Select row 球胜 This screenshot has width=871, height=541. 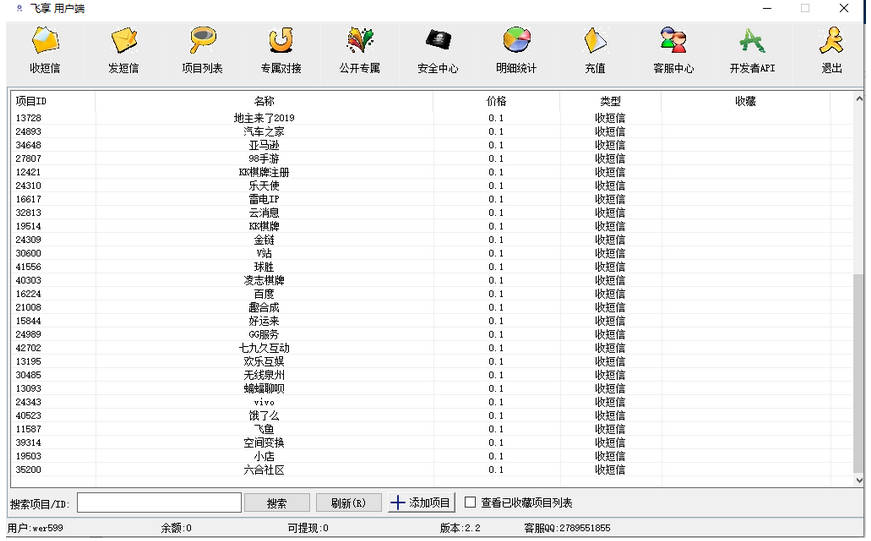pyautogui.click(x=432, y=267)
